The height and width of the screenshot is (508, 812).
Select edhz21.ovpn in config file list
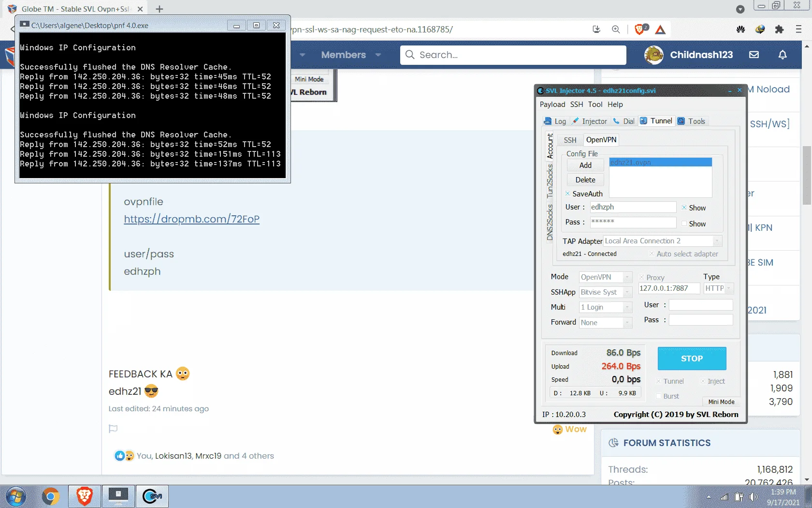660,162
